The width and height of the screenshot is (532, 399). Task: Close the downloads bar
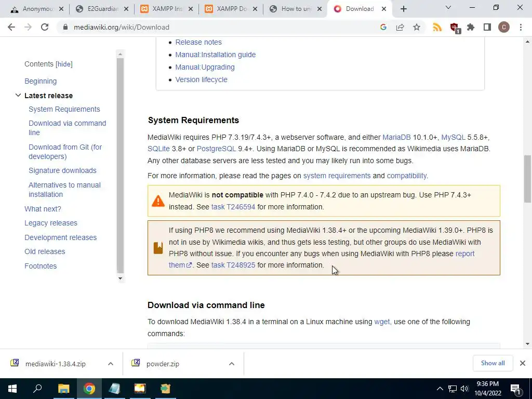[x=523, y=363]
